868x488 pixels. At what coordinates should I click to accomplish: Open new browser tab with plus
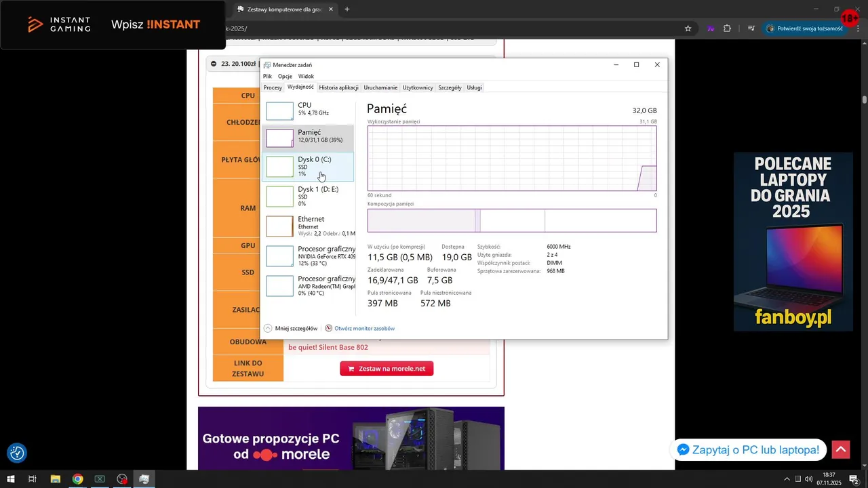[x=347, y=9]
